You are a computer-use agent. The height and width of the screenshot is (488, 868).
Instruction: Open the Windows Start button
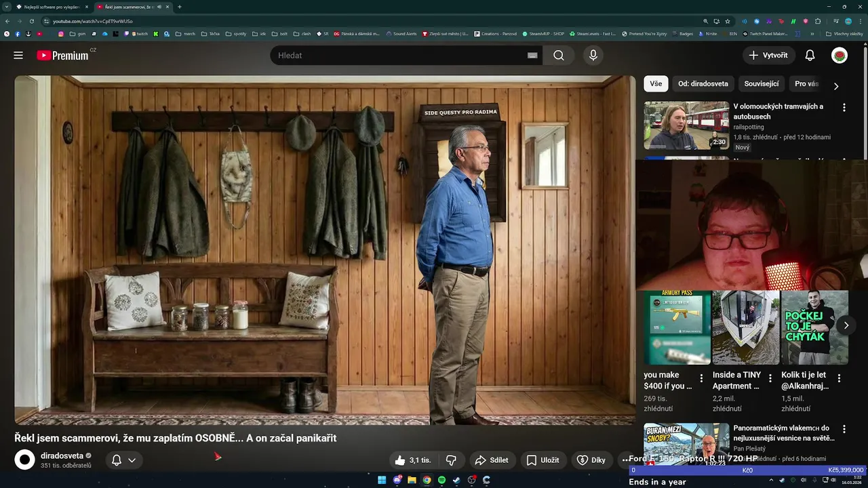coord(382,480)
